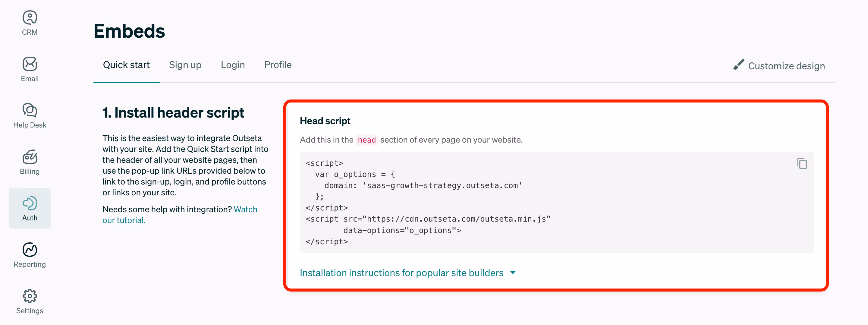The width and height of the screenshot is (868, 325).
Task: Click the Install header script heading
Action: click(x=173, y=113)
